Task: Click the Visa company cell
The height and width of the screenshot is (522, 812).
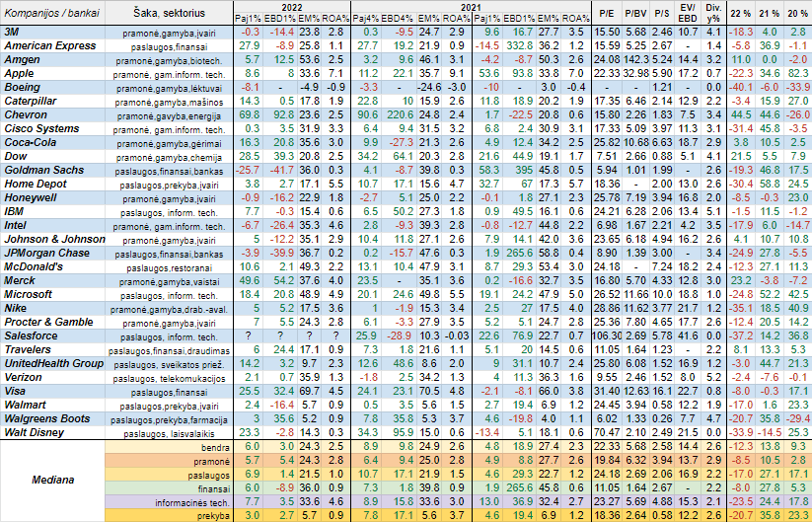Action: 53,391
